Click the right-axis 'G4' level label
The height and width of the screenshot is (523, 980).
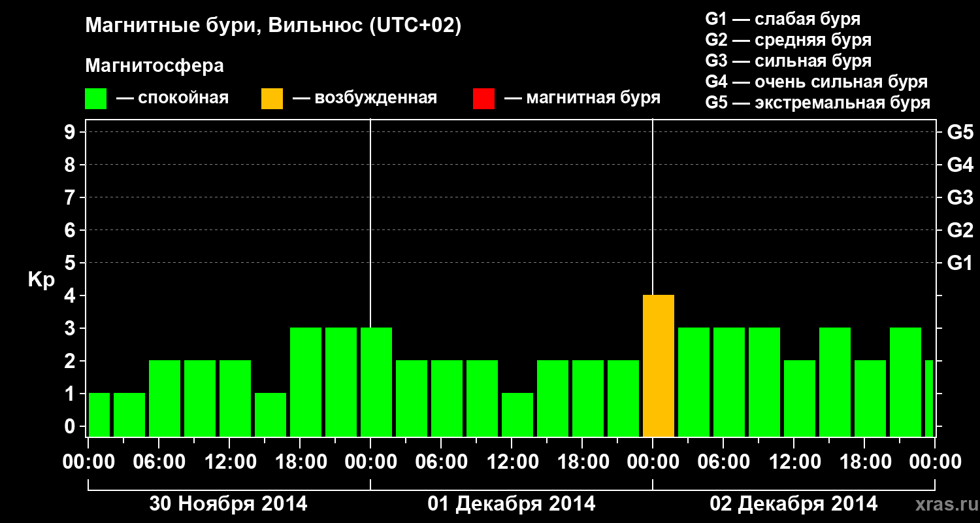pyautogui.click(x=960, y=165)
